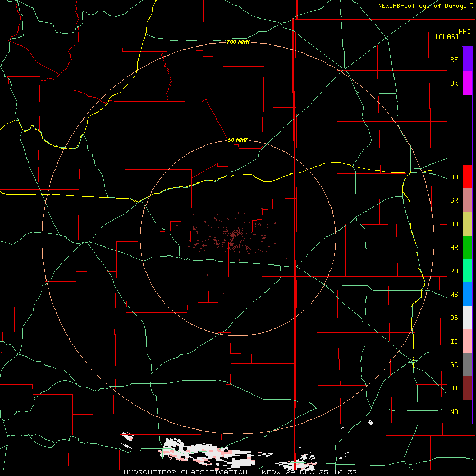Click the 50 NMI range ring label
476x476 pixels.
coord(237,140)
